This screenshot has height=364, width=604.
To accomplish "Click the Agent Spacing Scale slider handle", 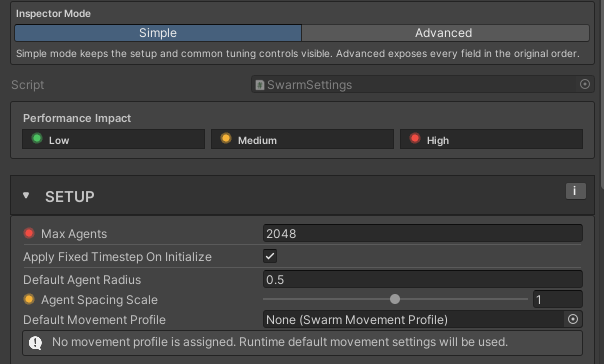I will point(395,299).
